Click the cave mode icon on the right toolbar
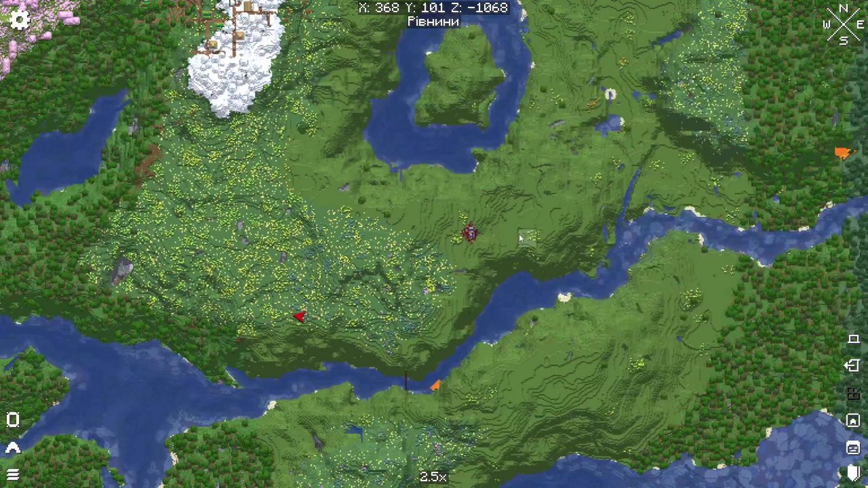Viewport: 868px width, 488px height. (853, 420)
